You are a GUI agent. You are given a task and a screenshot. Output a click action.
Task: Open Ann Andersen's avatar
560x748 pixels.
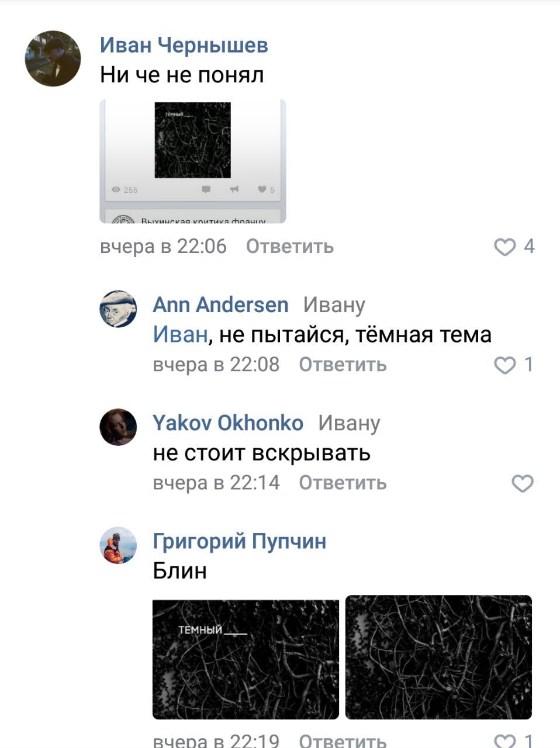[118, 309]
